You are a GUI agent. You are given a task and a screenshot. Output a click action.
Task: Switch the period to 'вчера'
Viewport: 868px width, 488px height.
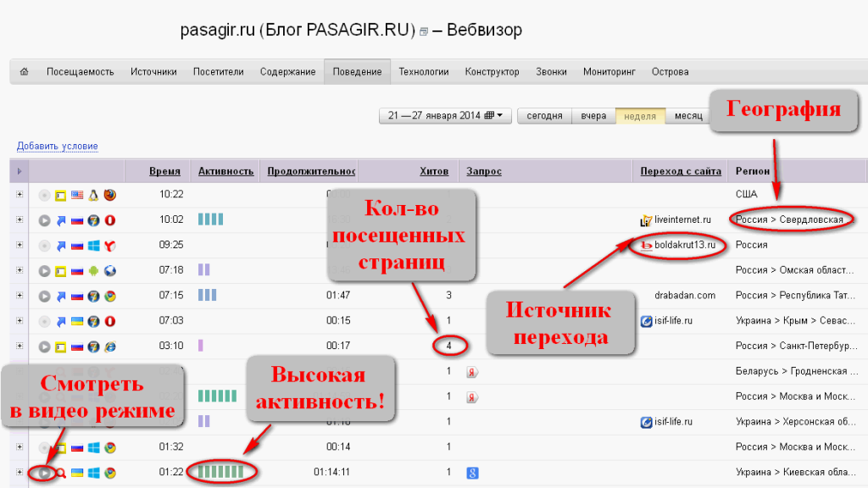click(x=593, y=116)
